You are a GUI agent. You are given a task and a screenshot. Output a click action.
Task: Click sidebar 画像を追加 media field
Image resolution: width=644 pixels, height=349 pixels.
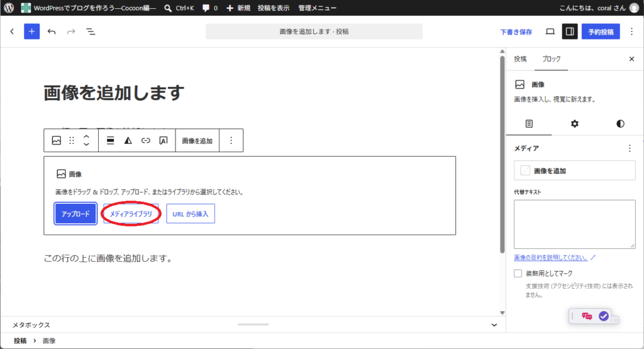(575, 170)
